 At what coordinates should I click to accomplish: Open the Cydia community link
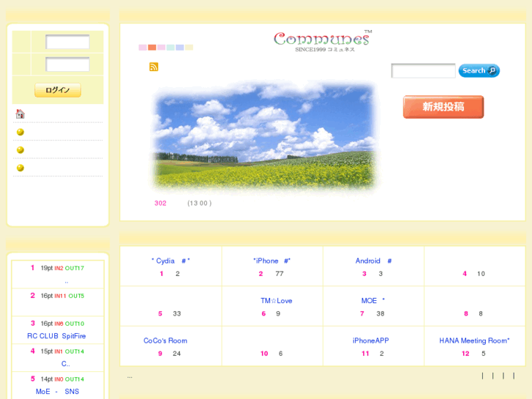coord(171,261)
